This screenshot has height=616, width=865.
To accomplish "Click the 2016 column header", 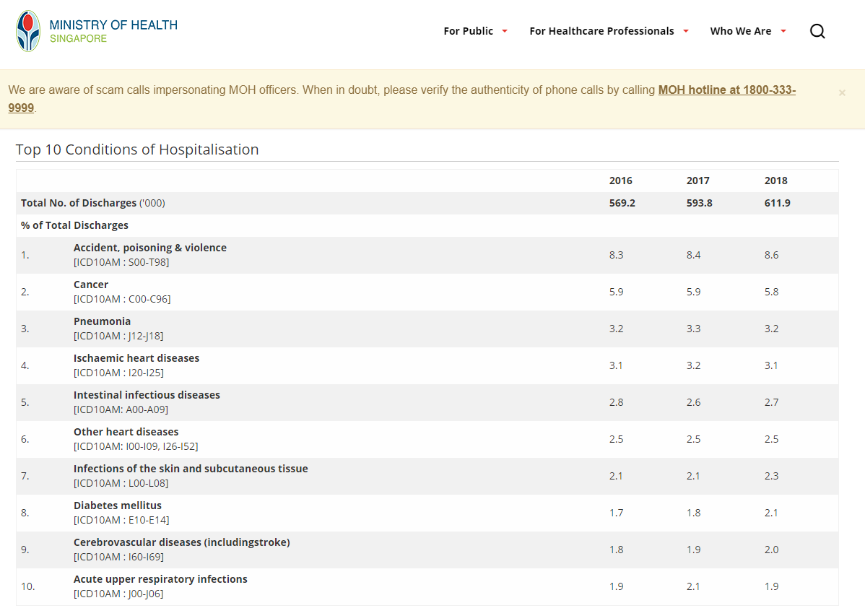I will click(621, 181).
